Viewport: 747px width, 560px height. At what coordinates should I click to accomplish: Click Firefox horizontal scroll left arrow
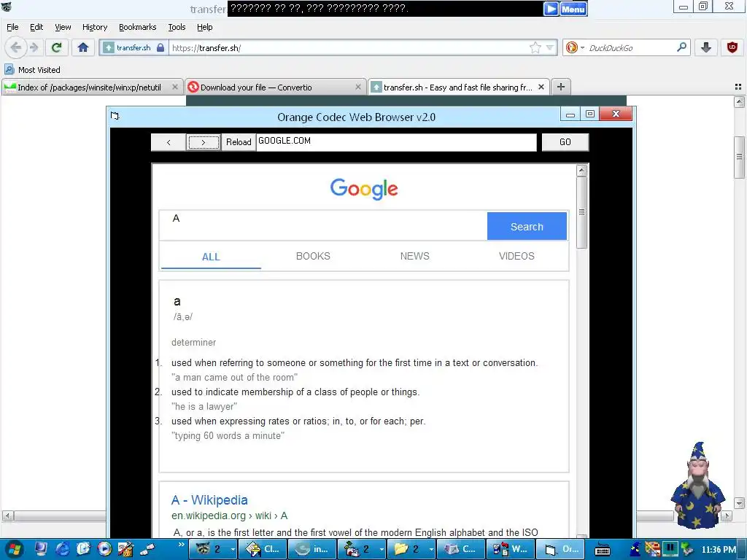coord(7,516)
